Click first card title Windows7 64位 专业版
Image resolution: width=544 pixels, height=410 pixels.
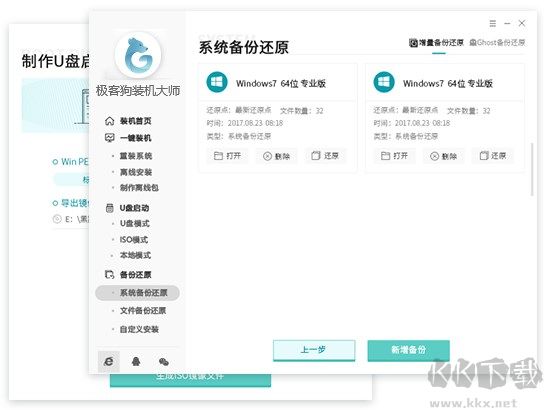pos(281,83)
